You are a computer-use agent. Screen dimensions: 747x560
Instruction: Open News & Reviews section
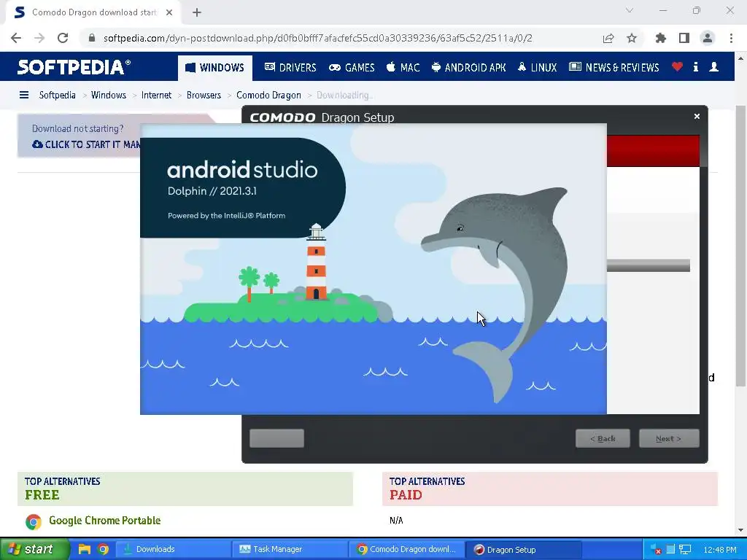click(614, 68)
